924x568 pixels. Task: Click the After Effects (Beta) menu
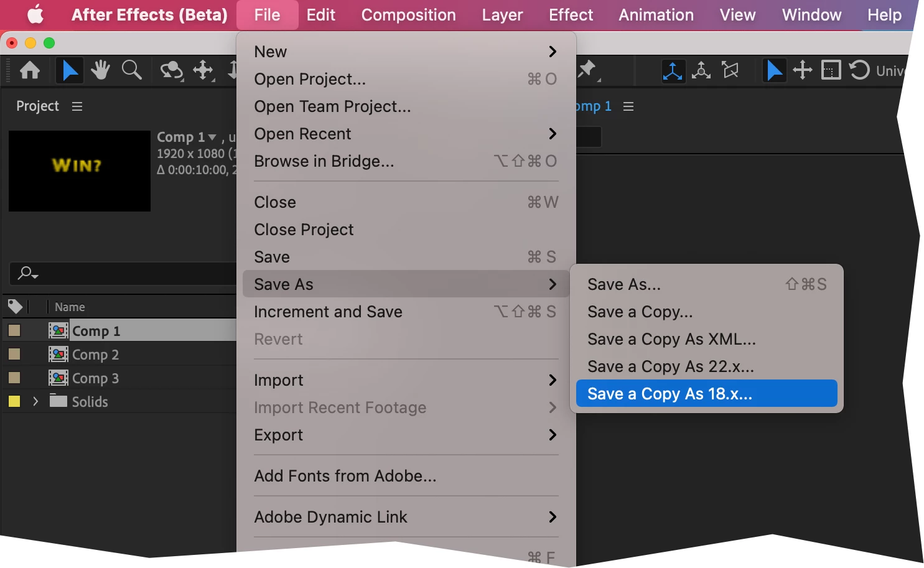pos(149,15)
